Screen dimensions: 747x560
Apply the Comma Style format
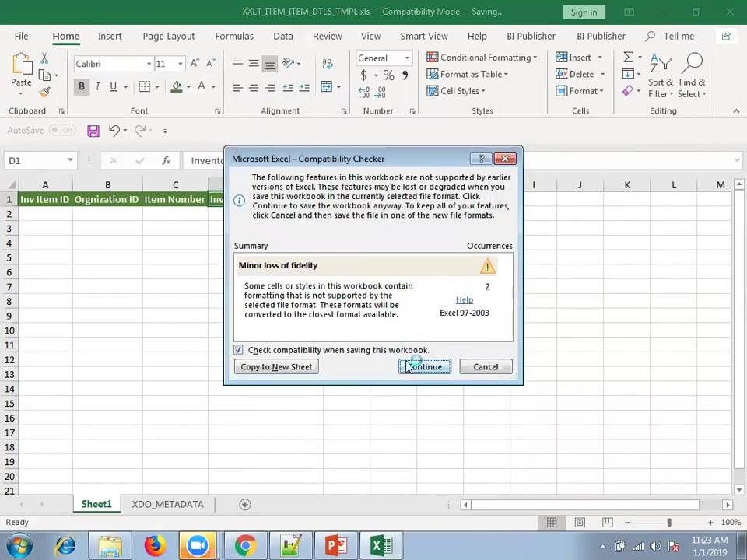pos(405,75)
